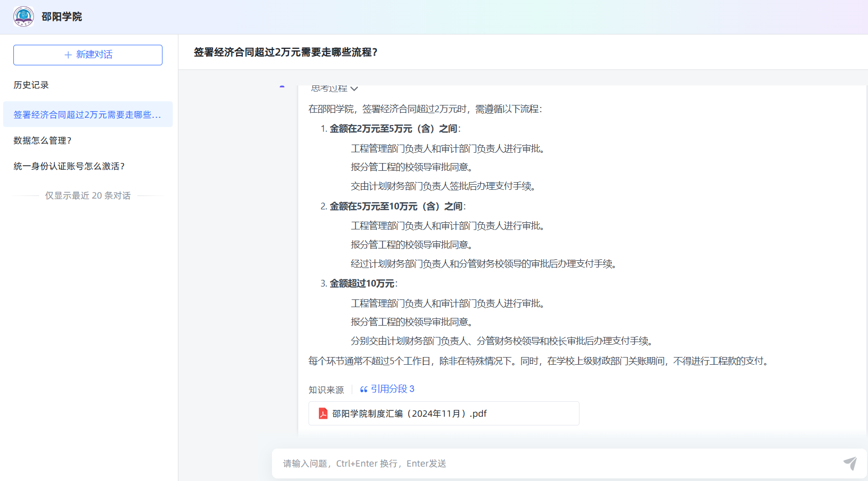Click the assistant avatar icon above the answer

pos(282,87)
